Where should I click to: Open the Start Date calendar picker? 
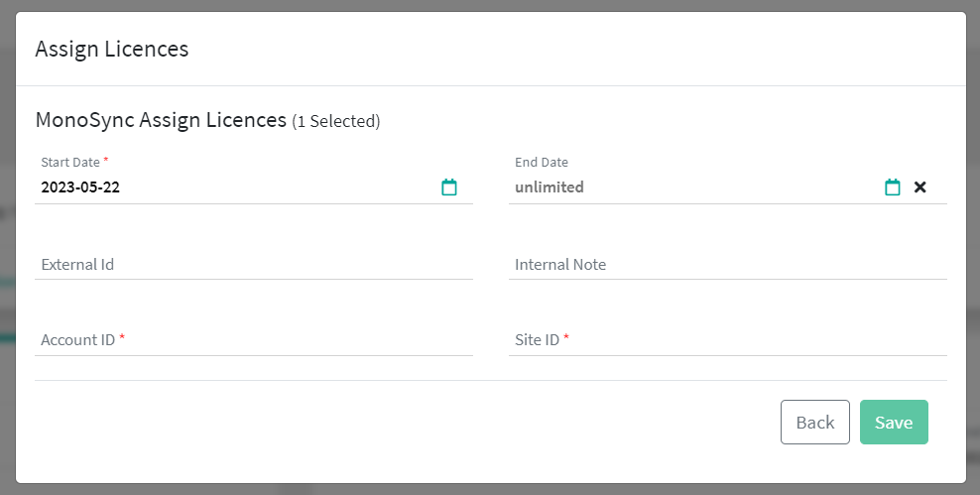click(449, 186)
